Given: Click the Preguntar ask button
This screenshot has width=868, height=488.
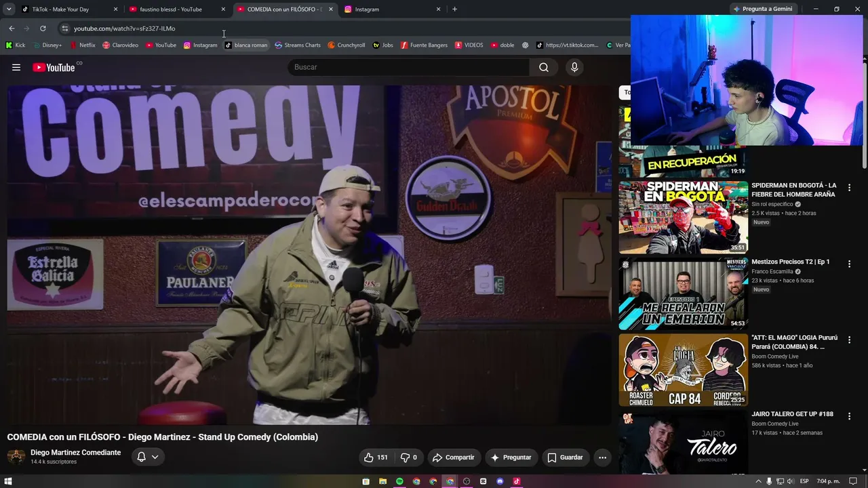Looking at the screenshot, I should (511, 457).
